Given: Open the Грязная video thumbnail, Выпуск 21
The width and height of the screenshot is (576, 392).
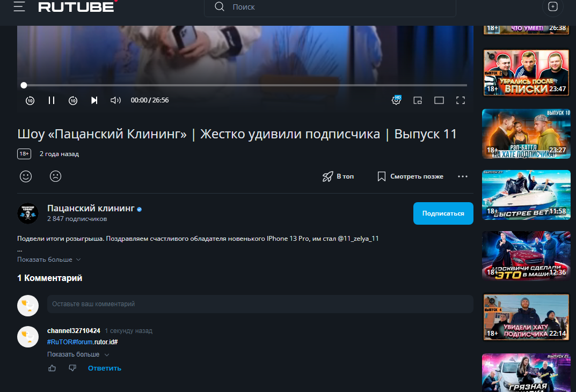Looking at the screenshot, I should (x=526, y=373).
